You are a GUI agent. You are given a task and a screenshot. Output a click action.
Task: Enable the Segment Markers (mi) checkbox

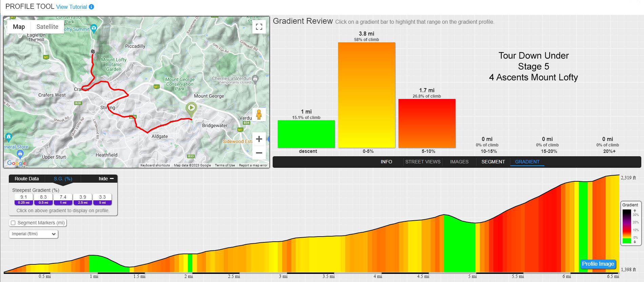pos(13,223)
